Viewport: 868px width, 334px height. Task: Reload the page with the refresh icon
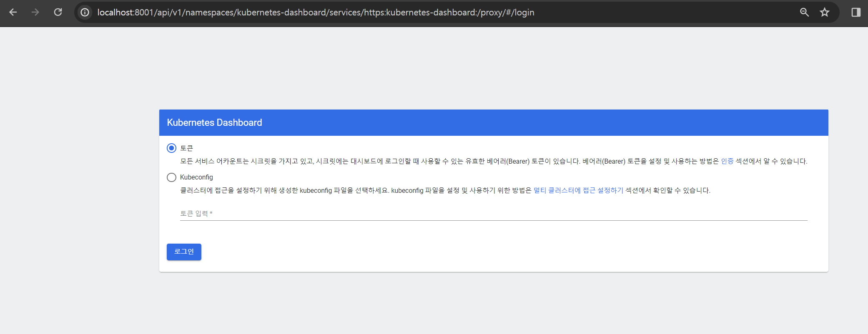click(58, 12)
